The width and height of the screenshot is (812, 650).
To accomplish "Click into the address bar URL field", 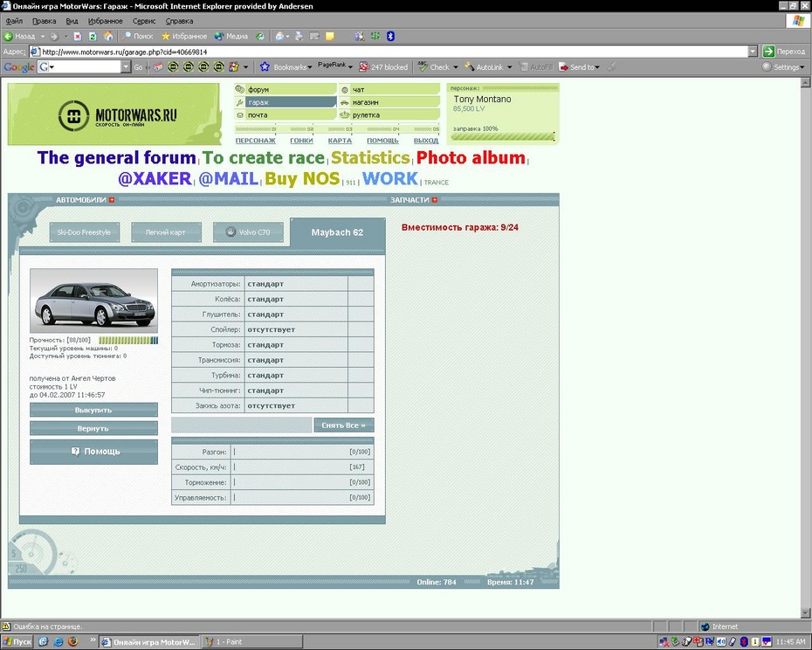I will coord(389,52).
